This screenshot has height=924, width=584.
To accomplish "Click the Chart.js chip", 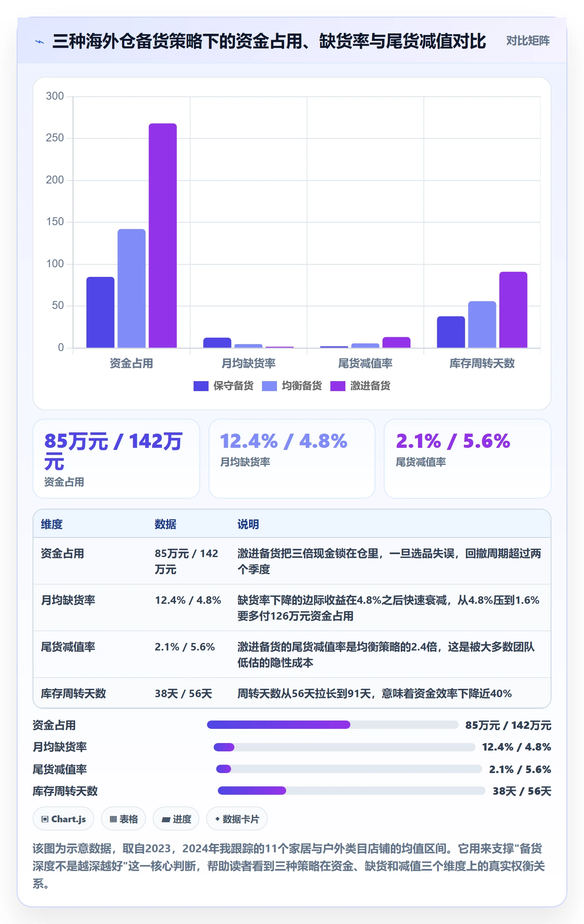I will click(63, 819).
